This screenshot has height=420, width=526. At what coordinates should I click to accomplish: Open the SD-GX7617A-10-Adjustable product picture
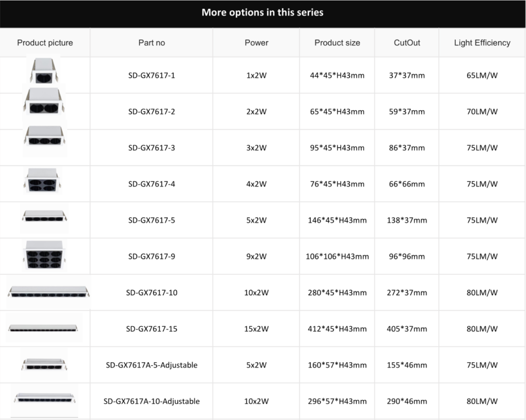tap(44, 399)
